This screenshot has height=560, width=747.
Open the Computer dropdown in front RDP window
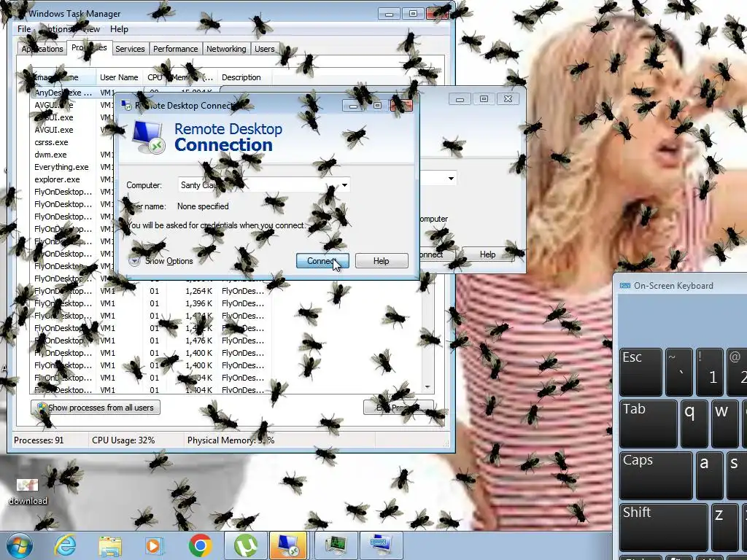pyautogui.click(x=344, y=184)
